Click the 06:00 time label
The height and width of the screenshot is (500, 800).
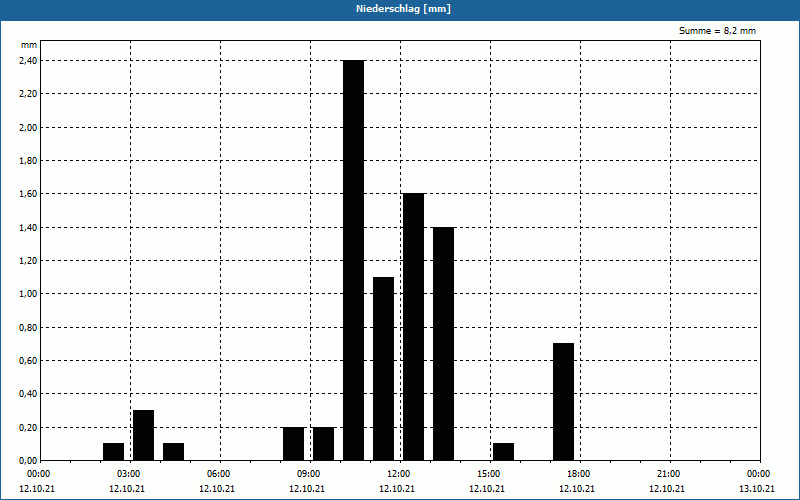[x=219, y=474]
